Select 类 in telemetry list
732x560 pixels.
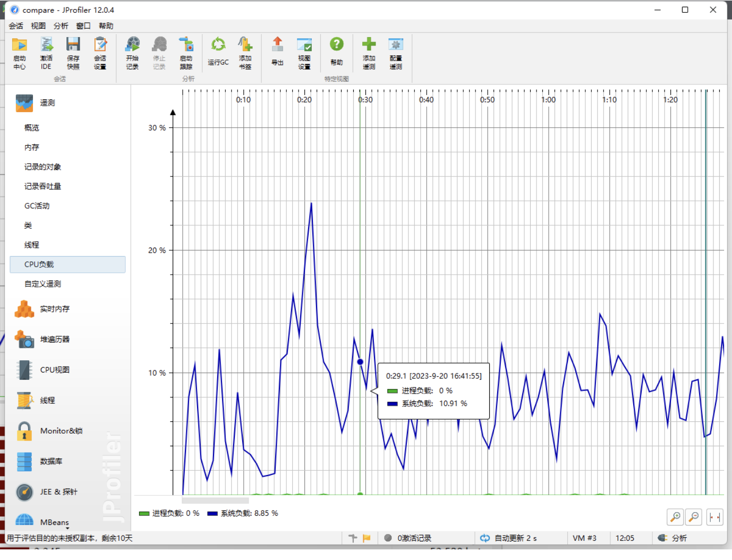click(28, 225)
